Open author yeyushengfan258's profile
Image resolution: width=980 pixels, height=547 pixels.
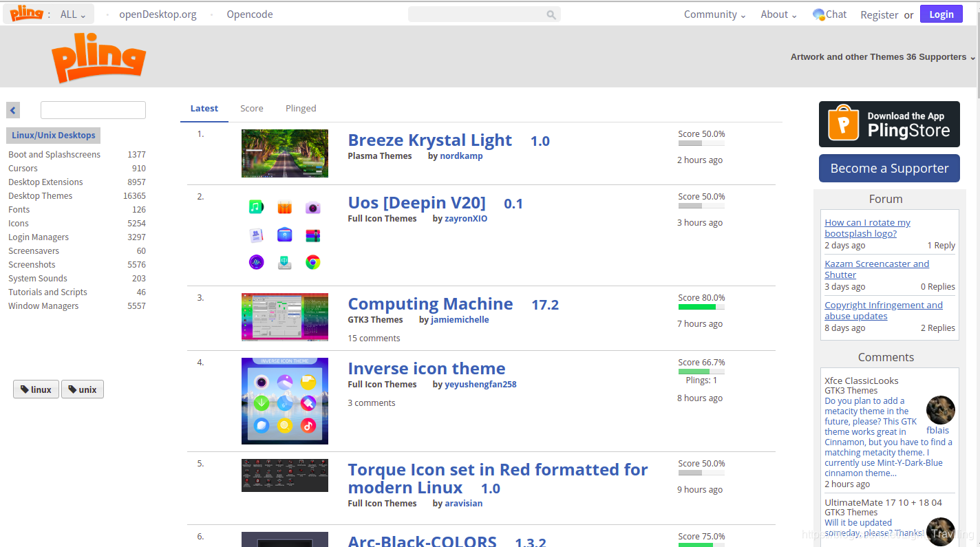[x=480, y=385]
